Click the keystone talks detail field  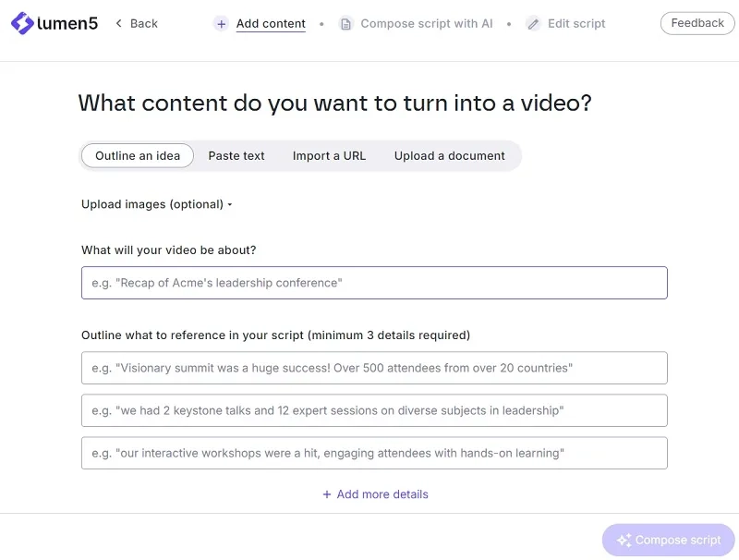click(374, 410)
